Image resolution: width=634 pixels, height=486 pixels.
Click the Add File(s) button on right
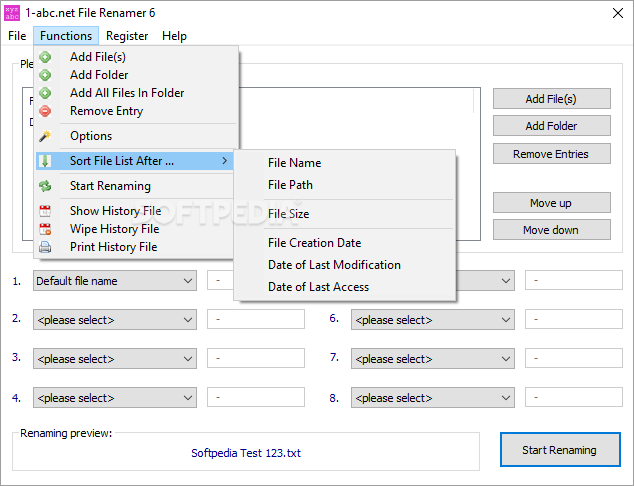coord(552,99)
